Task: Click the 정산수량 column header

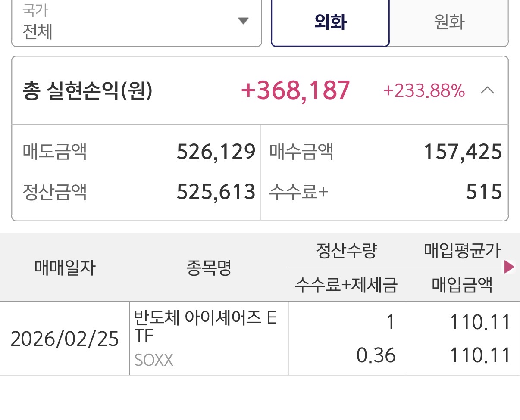Action: pos(346,251)
